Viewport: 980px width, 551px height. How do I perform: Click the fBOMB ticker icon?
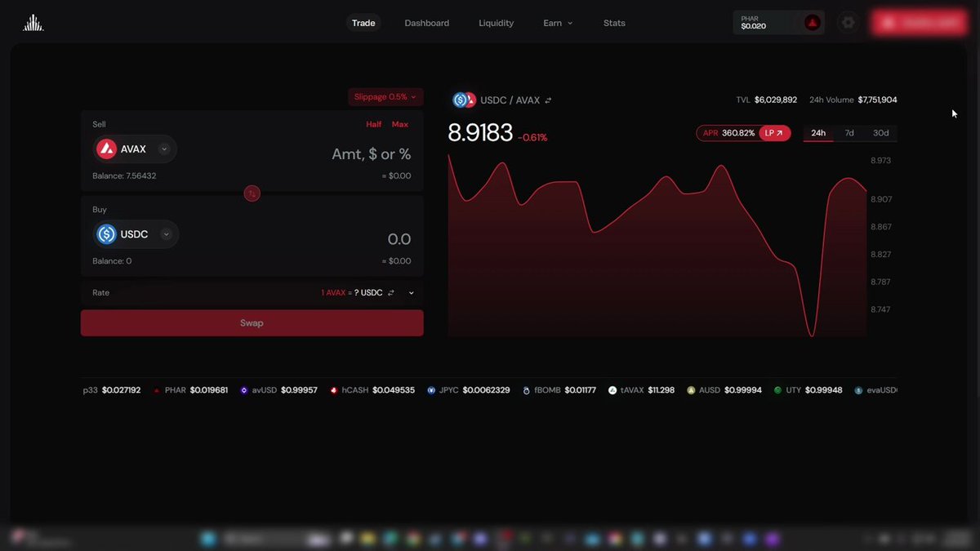tap(527, 391)
